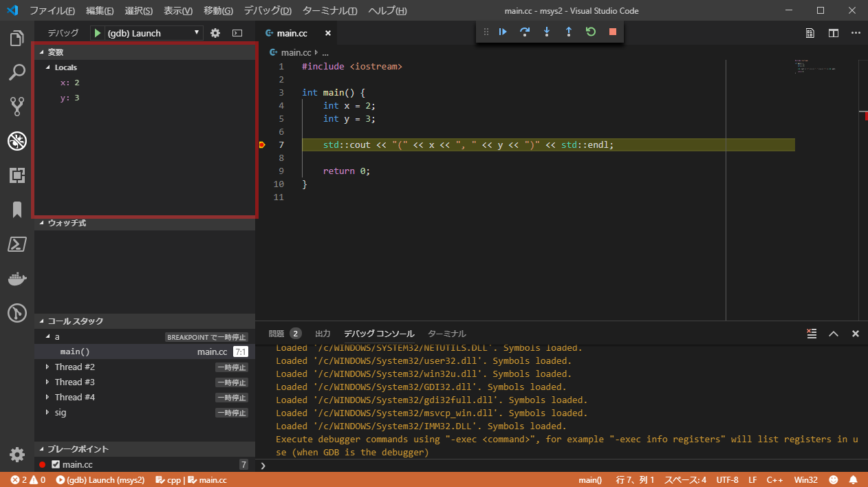
Task: Expand Thread #2 in call stack
Action: pos(47,367)
